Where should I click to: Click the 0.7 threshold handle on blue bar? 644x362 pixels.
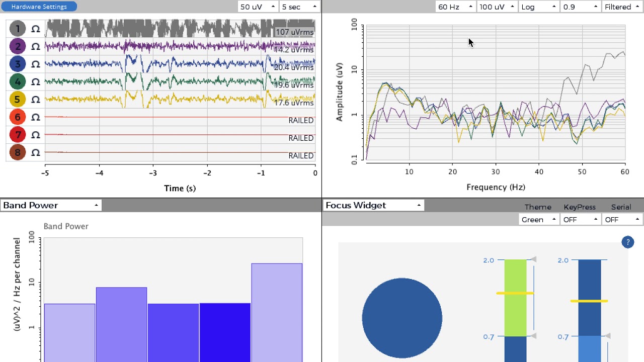point(608,336)
